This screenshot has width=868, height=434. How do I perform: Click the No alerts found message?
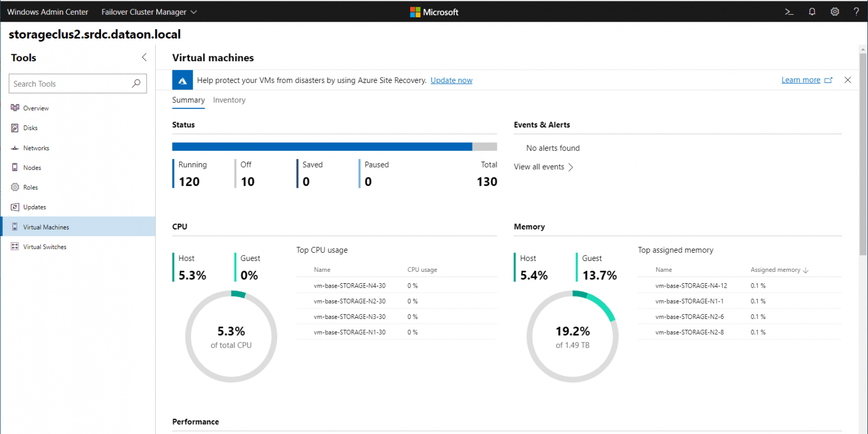pos(553,148)
